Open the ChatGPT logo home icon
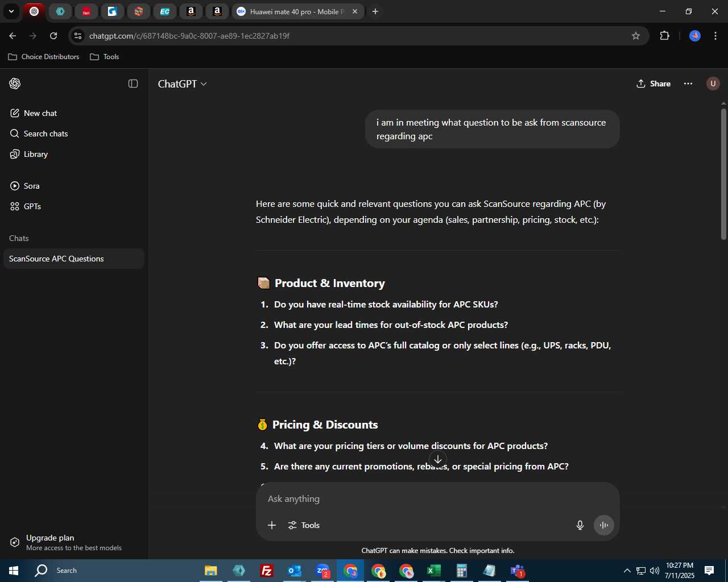The width and height of the screenshot is (728, 582). coord(15,84)
